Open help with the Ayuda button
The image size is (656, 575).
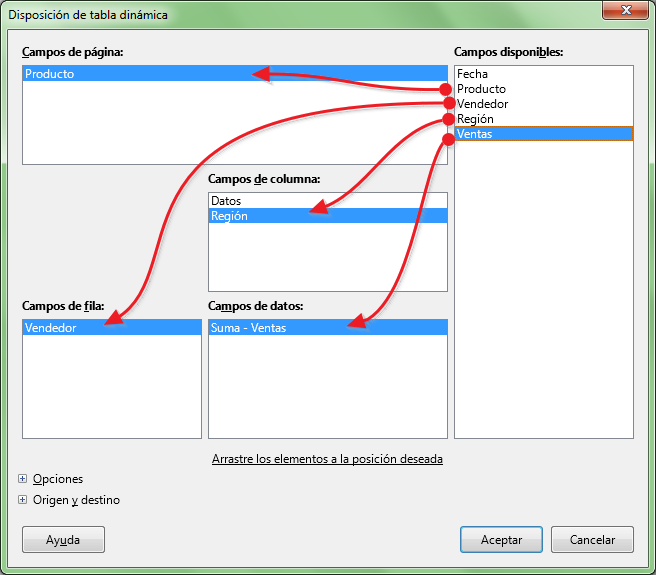[x=63, y=539]
